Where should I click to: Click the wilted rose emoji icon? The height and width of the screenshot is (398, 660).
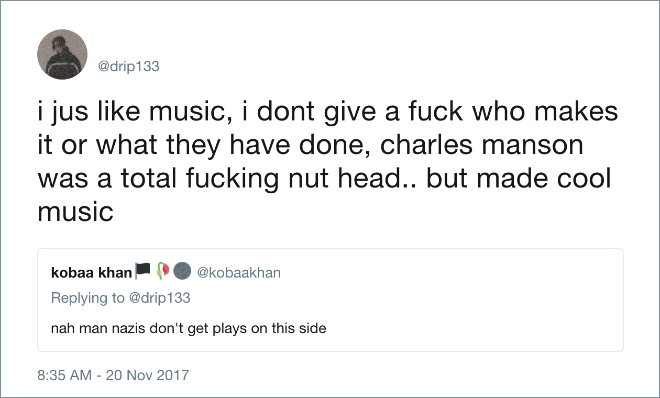point(163,271)
